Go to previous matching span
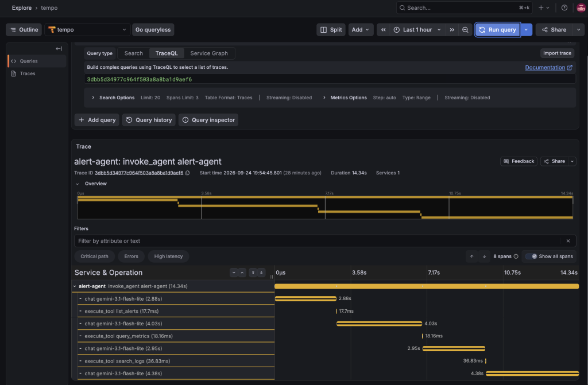The image size is (588, 385). click(472, 256)
